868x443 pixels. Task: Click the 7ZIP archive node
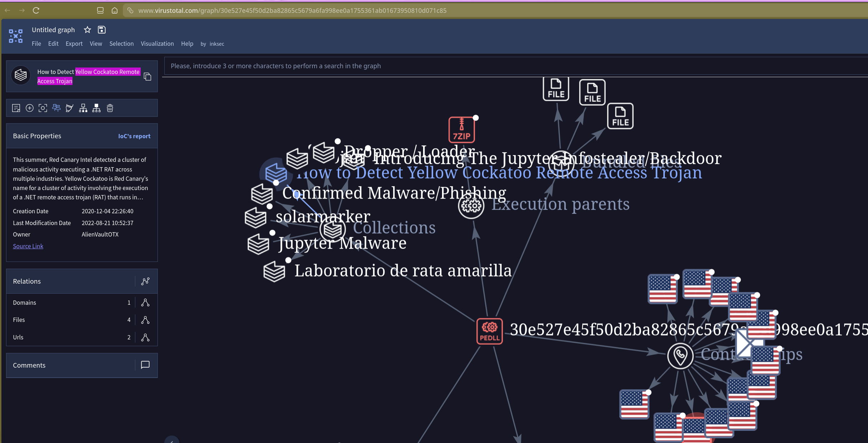coord(461,130)
